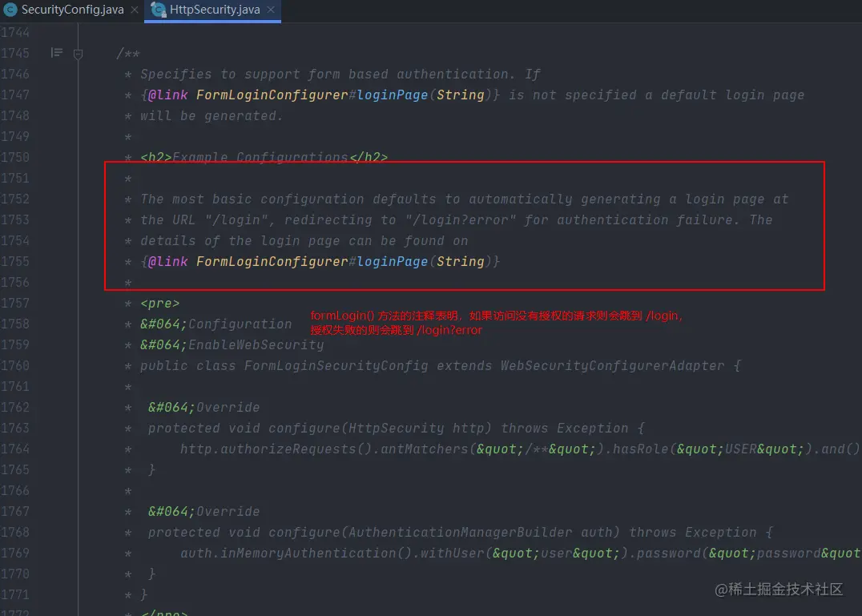
Task: Click line number 1768 in gutter
Action: pos(15,532)
